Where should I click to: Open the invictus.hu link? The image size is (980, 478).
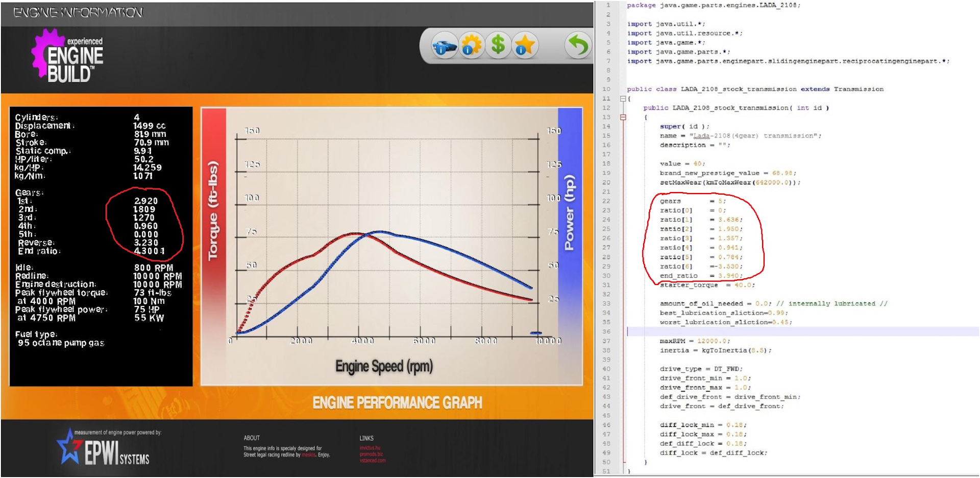coord(370,448)
